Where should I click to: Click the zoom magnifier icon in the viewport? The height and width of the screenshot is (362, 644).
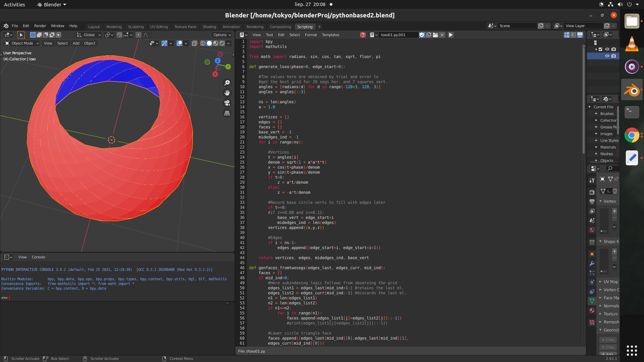point(227,83)
